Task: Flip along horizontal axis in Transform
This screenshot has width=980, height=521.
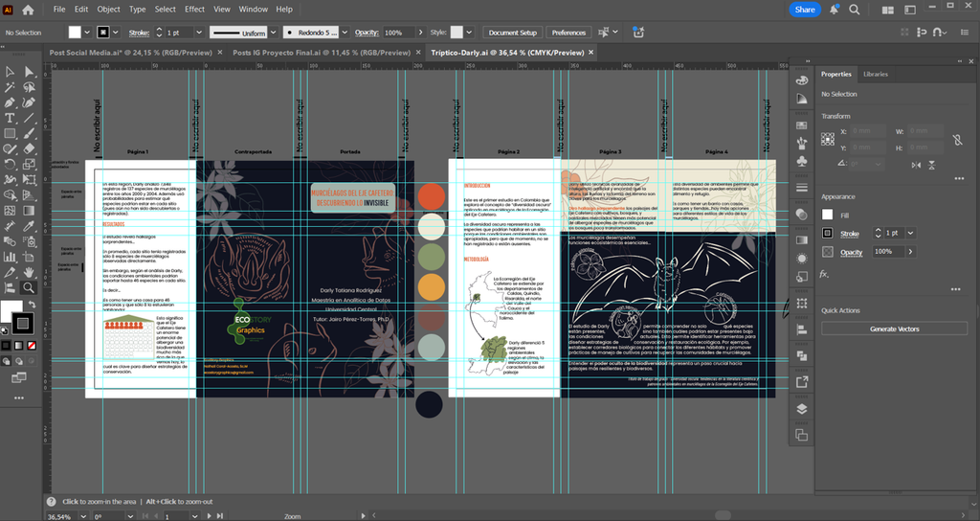Action: tap(916, 165)
